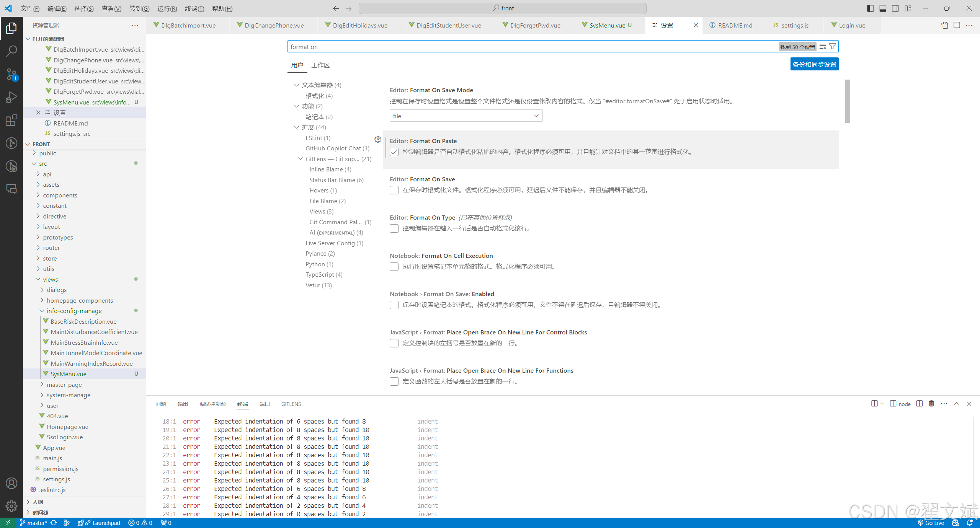
Task: Open Format On Save Mode dropdown
Action: [x=466, y=116]
